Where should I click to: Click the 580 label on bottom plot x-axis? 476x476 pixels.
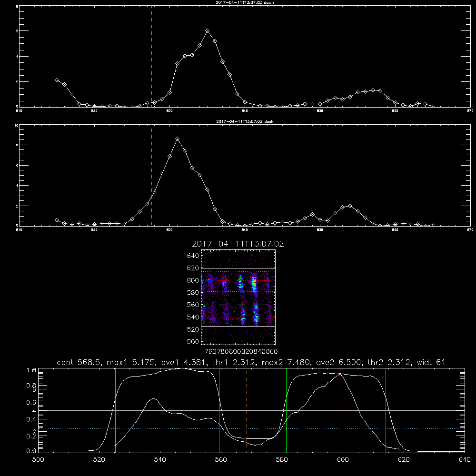click(x=282, y=459)
